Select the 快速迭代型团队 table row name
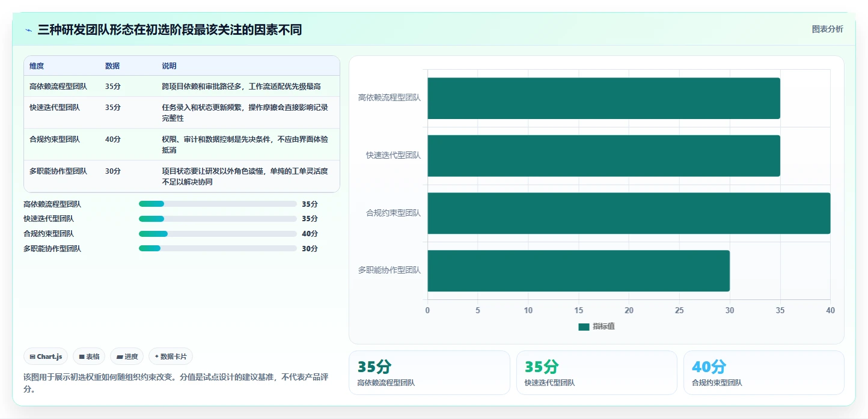Viewport: 868px width, 419px height. coord(55,108)
